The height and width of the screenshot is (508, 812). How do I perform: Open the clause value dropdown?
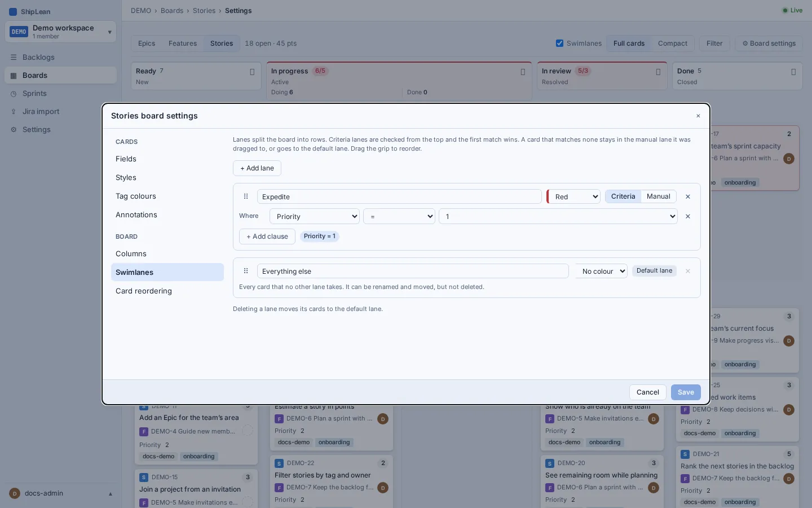pos(558,216)
